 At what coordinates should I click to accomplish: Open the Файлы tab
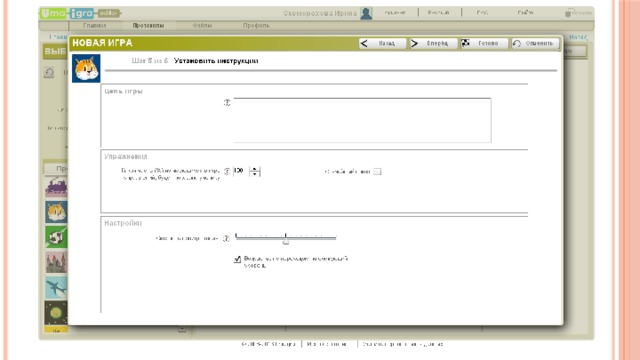point(202,26)
